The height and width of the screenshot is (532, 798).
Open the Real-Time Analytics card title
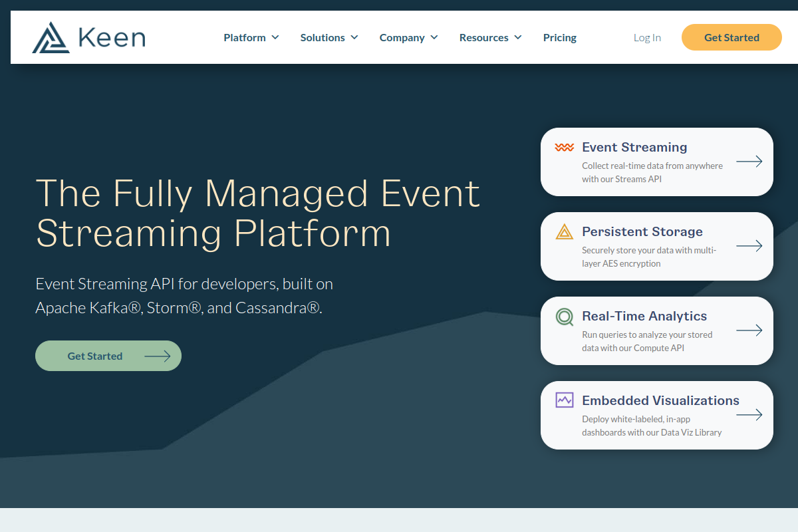pos(644,316)
